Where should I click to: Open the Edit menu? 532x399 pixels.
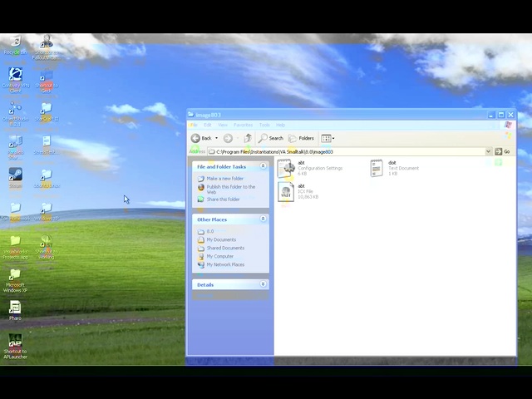tap(208, 125)
